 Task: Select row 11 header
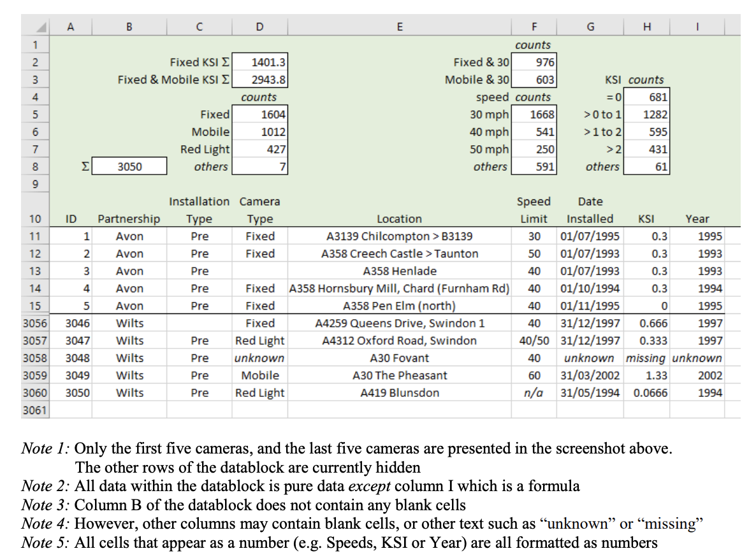[x=35, y=236]
